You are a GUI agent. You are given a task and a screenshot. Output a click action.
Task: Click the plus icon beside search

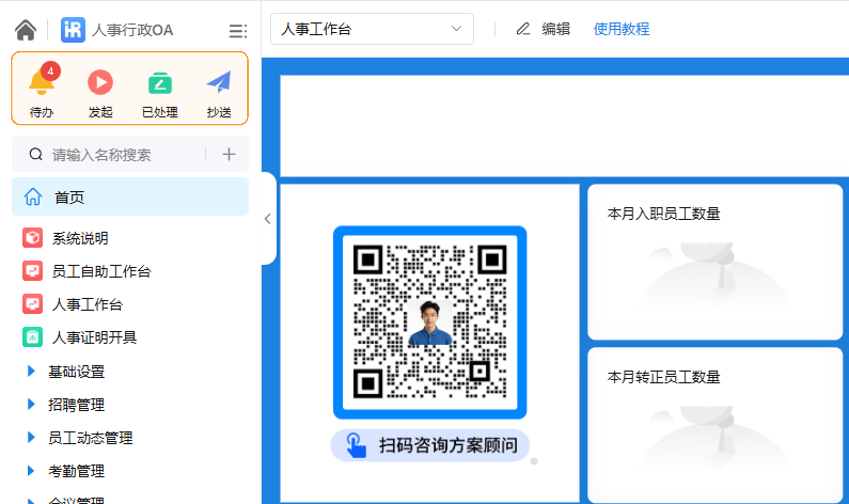click(229, 154)
